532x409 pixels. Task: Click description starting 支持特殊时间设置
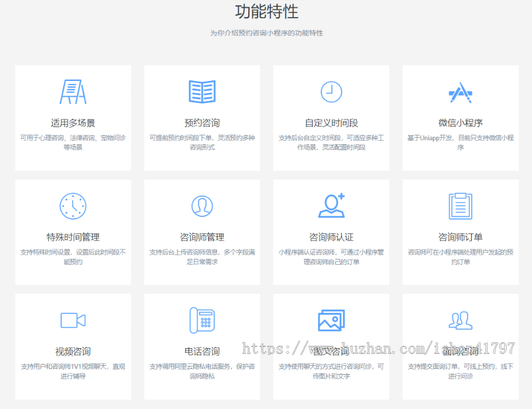pos(73,257)
